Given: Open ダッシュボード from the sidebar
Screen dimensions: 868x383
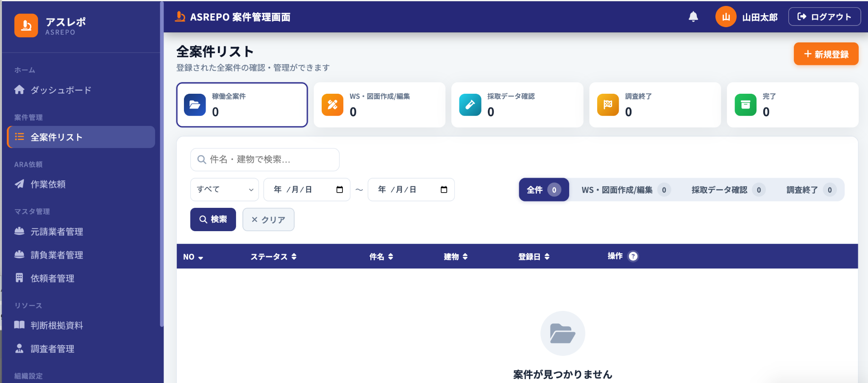Looking at the screenshot, I should coord(81,90).
